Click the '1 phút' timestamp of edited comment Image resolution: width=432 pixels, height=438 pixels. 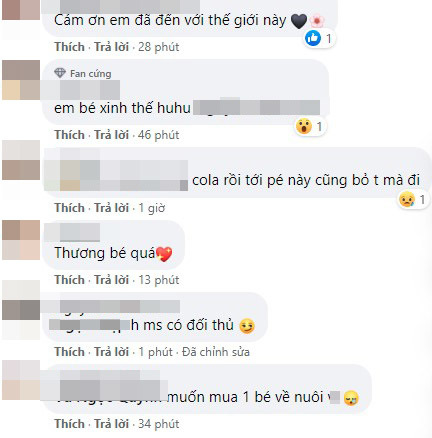[x=156, y=352]
